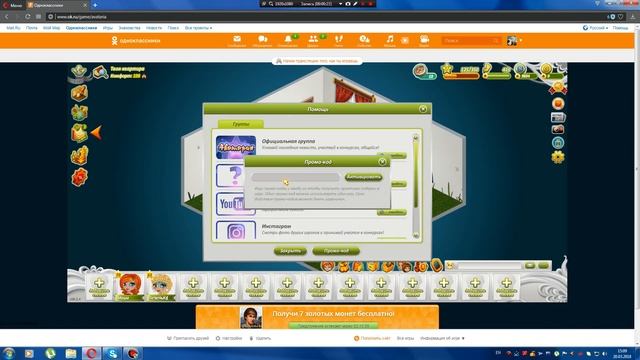640x360 pixels.
Task: Click Настройки link below game
Action: (x=229, y=338)
